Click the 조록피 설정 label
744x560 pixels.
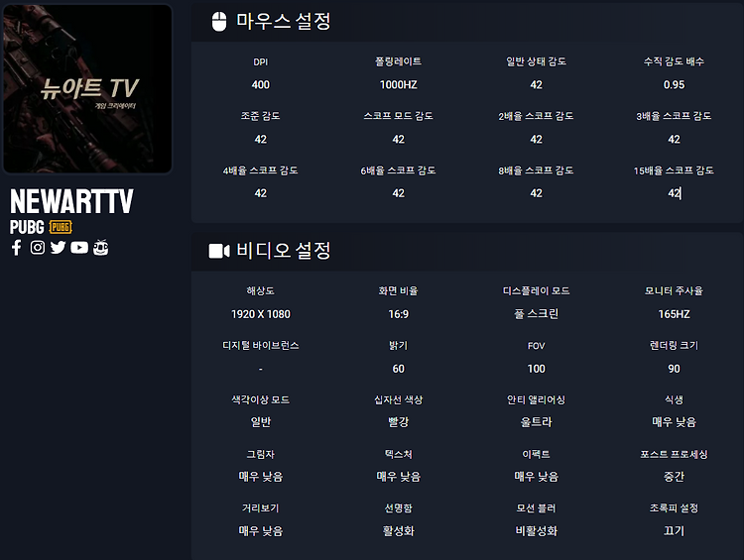click(675, 508)
